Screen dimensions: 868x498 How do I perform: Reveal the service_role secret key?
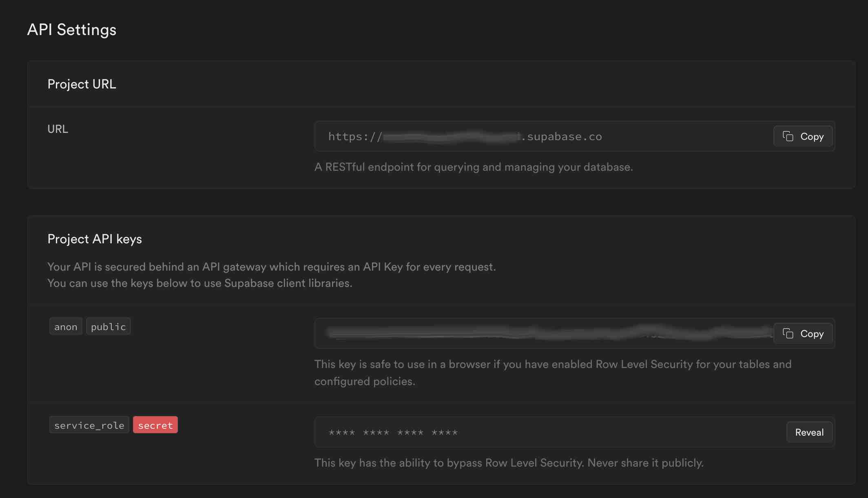point(809,432)
